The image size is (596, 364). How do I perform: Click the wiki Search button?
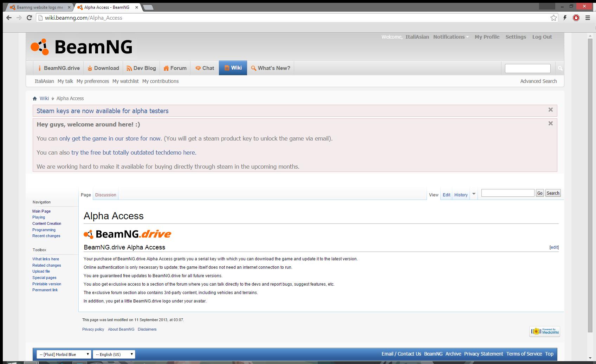coord(553,193)
